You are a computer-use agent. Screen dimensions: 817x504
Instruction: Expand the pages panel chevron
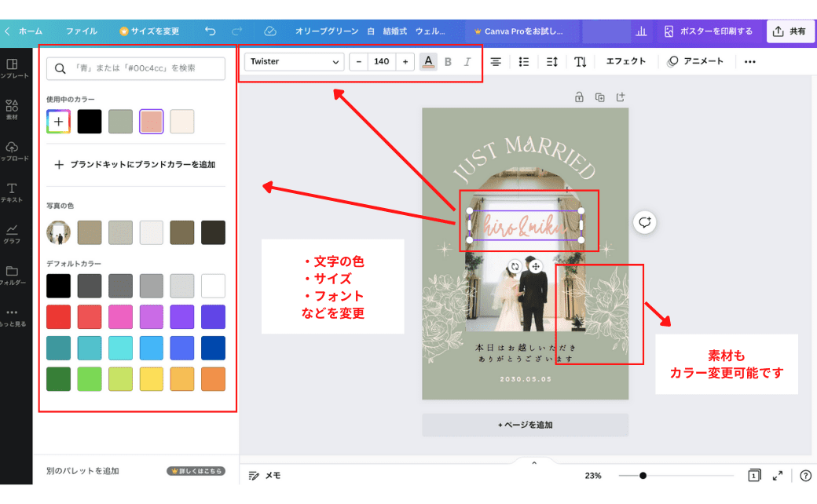534,463
